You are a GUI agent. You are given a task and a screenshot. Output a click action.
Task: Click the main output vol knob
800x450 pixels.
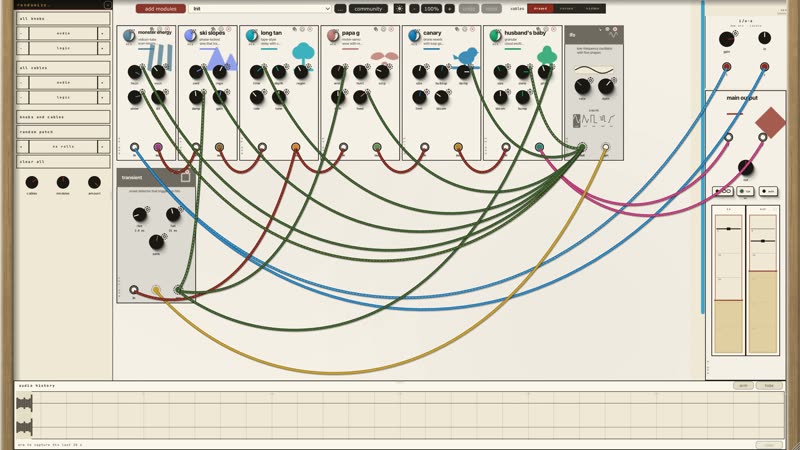(x=745, y=167)
